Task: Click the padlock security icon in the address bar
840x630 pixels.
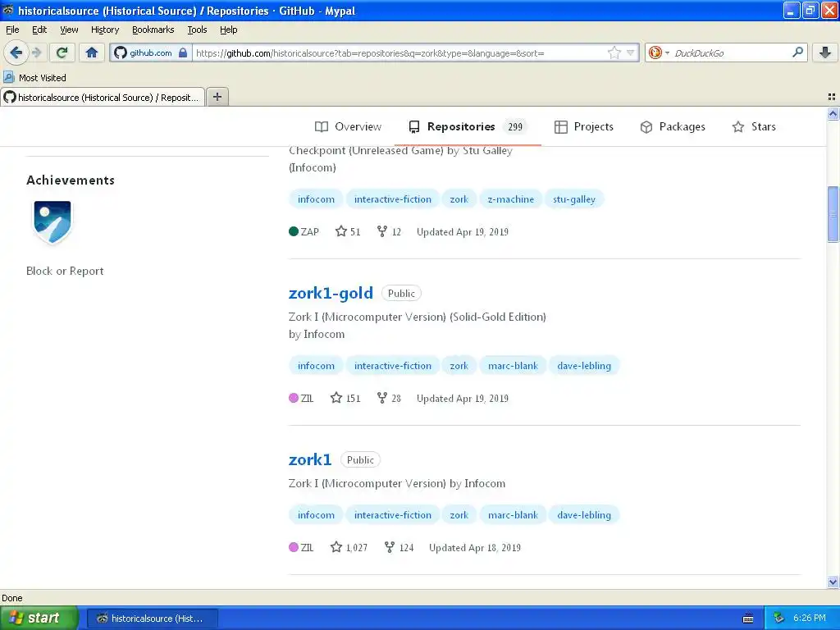Action: click(x=183, y=52)
